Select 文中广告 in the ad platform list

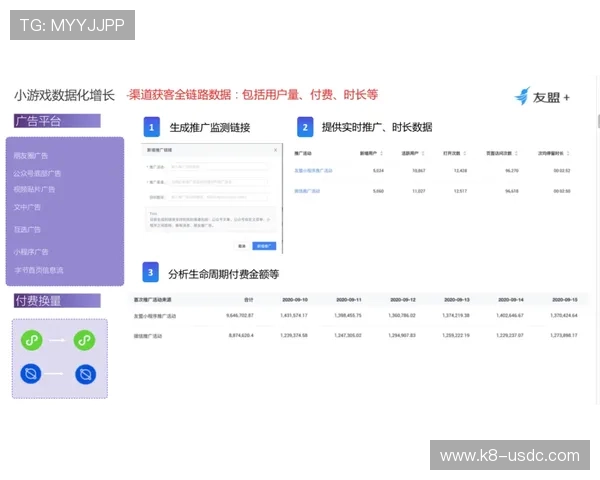(27, 207)
